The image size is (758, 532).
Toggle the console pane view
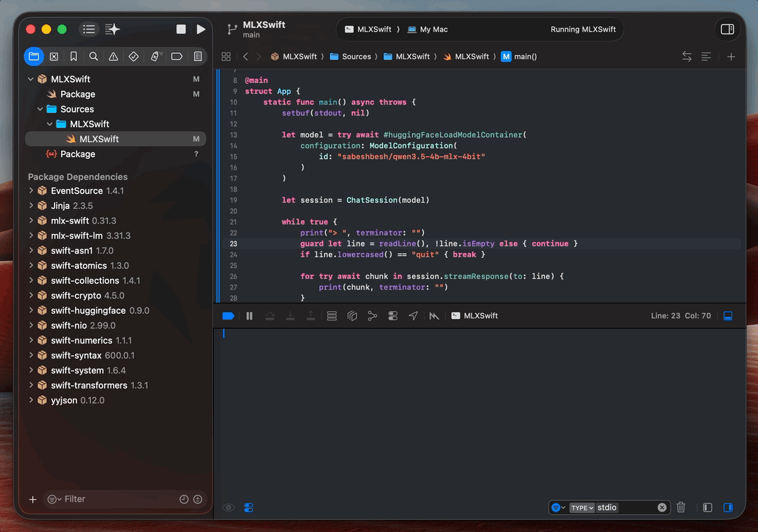click(x=727, y=508)
